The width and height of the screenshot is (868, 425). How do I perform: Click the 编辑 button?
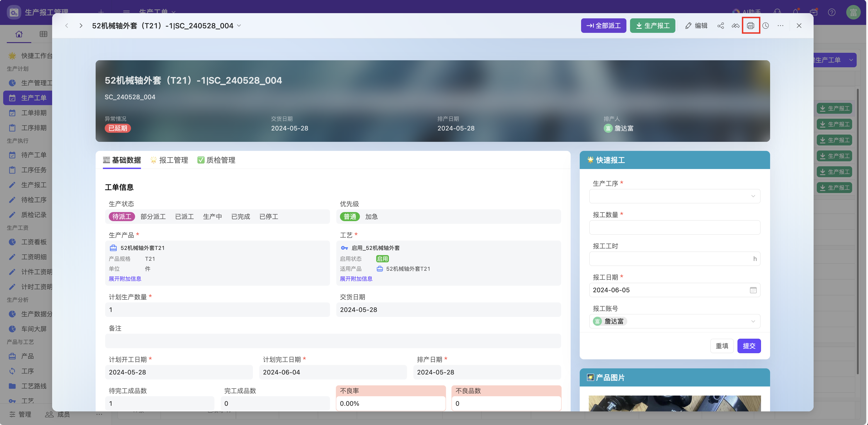[x=696, y=26]
